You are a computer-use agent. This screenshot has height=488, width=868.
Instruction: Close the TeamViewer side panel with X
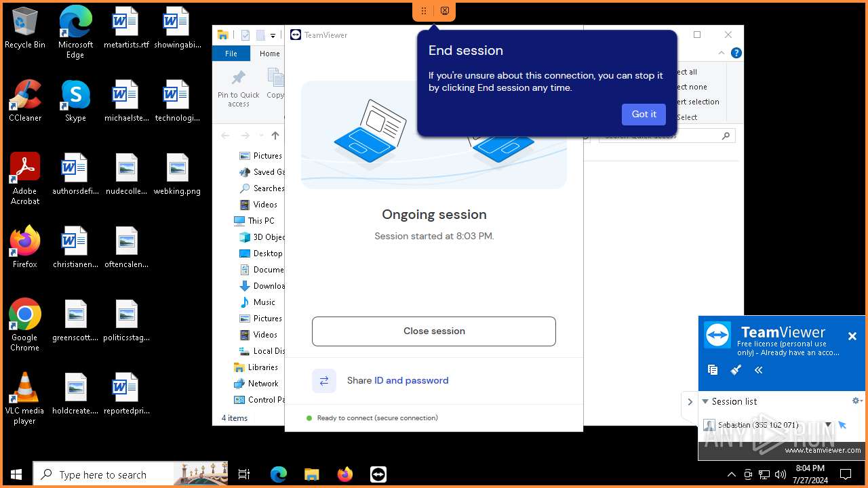(x=852, y=336)
